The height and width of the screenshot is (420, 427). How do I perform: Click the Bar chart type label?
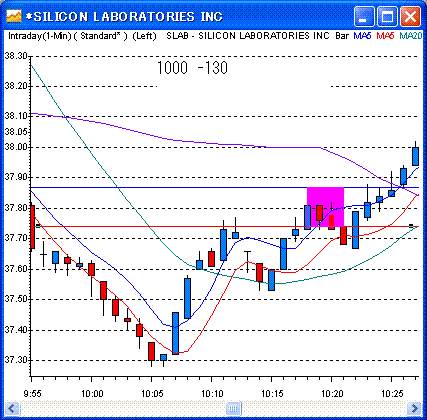[x=342, y=36]
